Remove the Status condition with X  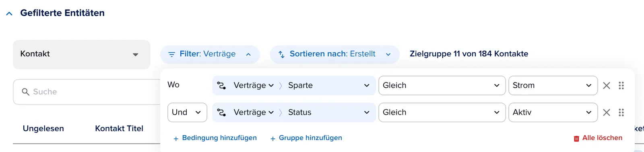[607, 112]
